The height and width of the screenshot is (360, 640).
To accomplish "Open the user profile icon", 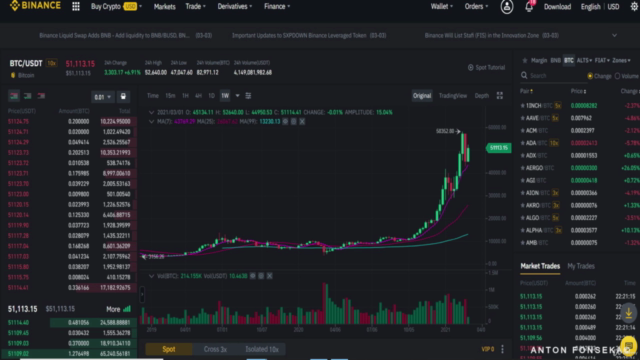I will click(x=507, y=7).
